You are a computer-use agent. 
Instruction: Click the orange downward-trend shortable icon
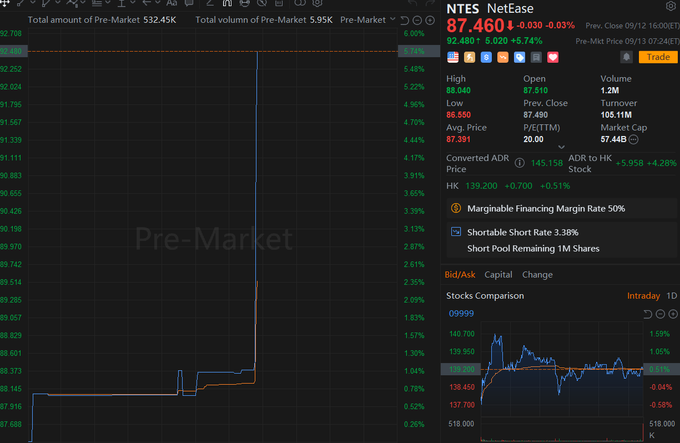[x=503, y=57]
